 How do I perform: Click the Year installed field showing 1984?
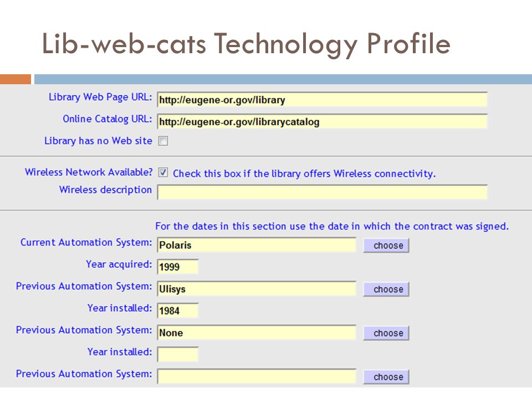178,310
